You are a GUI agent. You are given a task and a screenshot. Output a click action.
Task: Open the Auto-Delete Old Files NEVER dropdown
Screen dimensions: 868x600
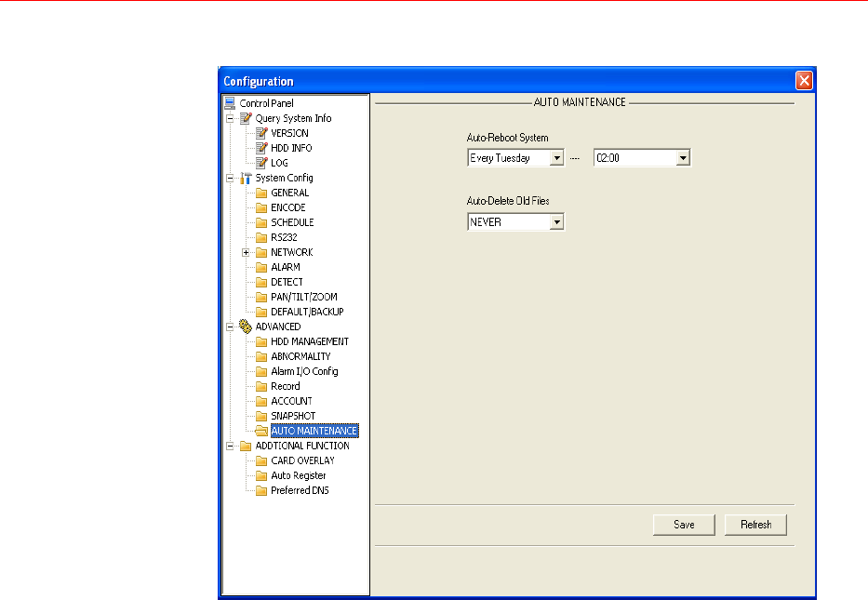pos(557,222)
